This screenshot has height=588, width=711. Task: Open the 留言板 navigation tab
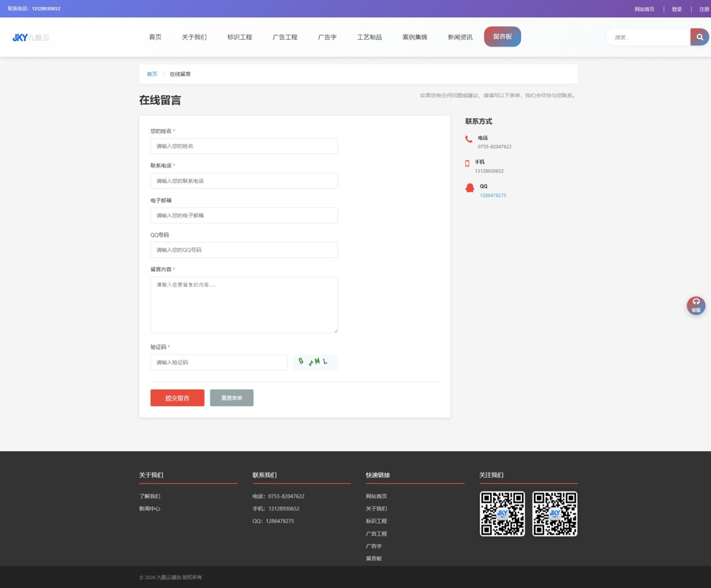(502, 36)
